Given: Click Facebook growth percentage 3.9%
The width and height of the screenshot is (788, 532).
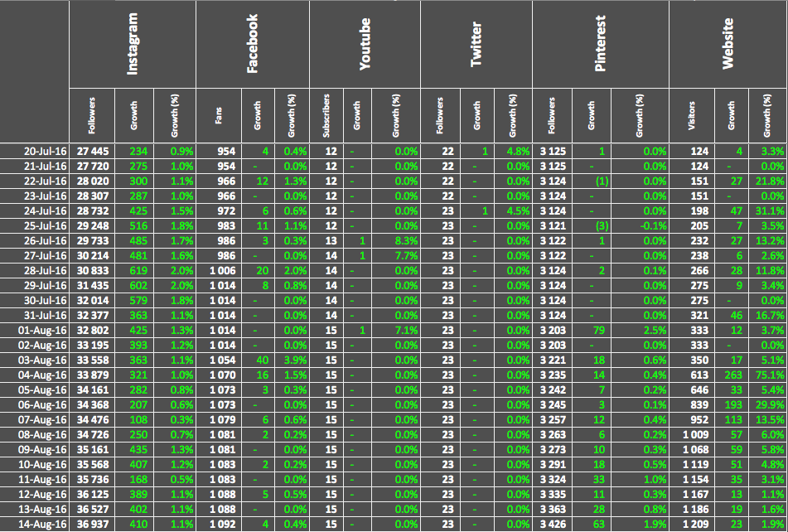Looking at the screenshot, I should [292, 360].
